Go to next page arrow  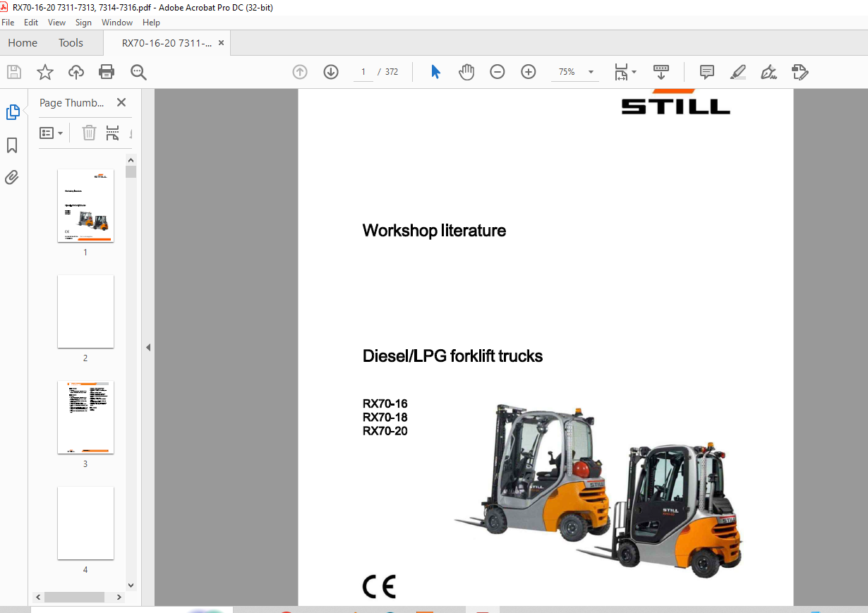331,72
